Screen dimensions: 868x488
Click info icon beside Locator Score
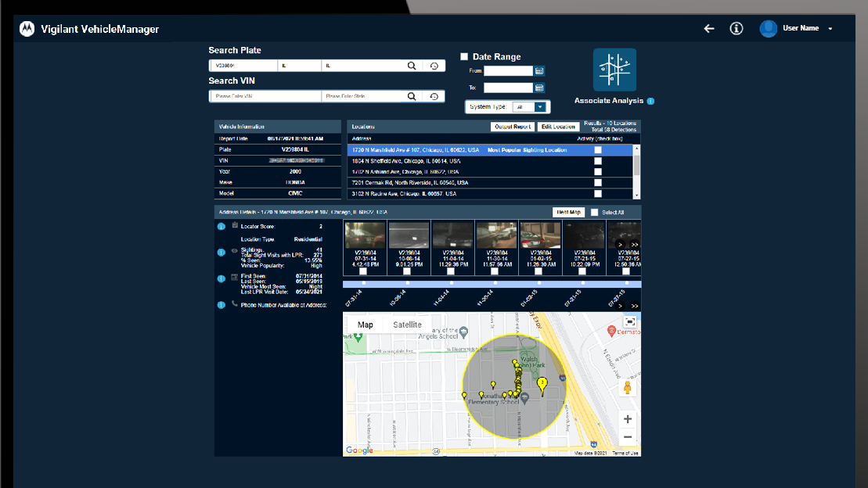[x=222, y=226]
